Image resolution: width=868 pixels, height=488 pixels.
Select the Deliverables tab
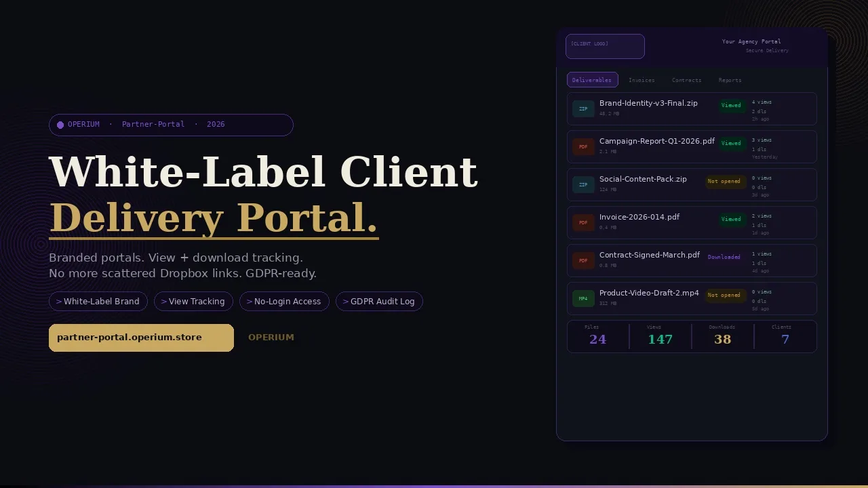(x=592, y=80)
